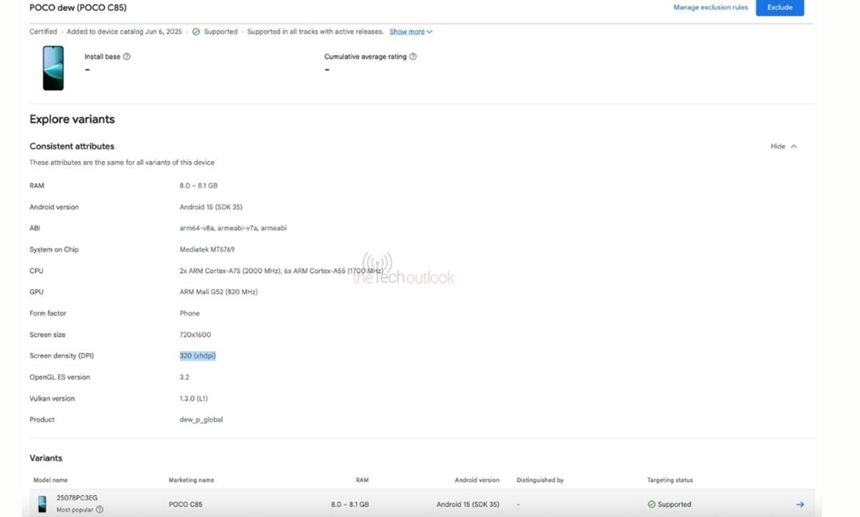
Task: Click Supported status icon in variant row
Action: pos(652,504)
